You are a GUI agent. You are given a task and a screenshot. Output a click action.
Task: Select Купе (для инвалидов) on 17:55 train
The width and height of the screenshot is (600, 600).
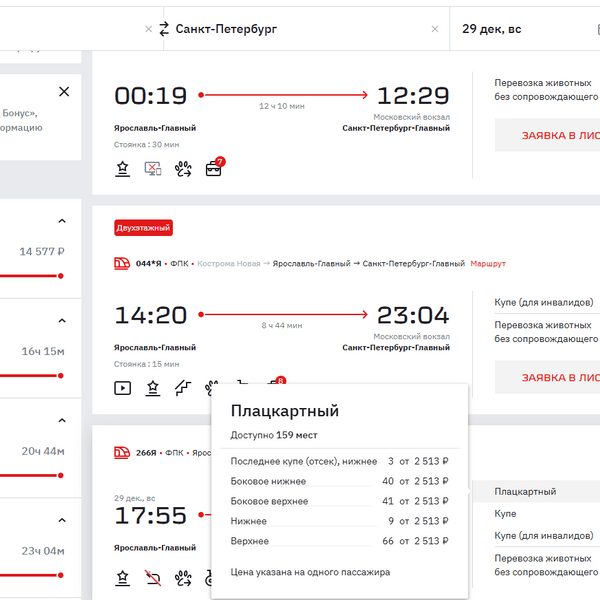click(544, 535)
